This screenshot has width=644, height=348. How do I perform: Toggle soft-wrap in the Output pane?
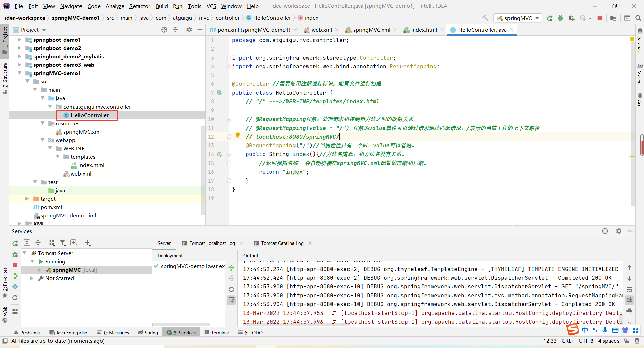tap(629, 289)
